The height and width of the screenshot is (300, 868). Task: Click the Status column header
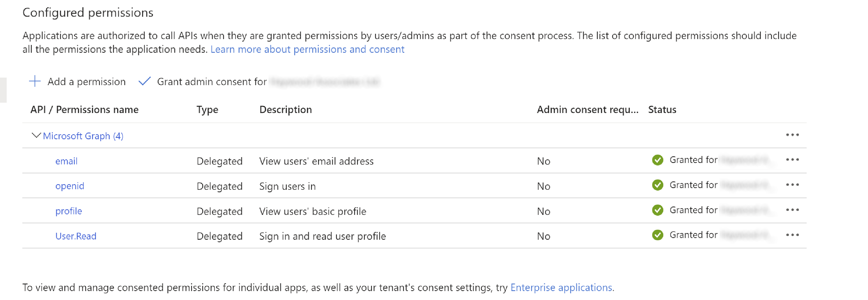[x=662, y=110]
